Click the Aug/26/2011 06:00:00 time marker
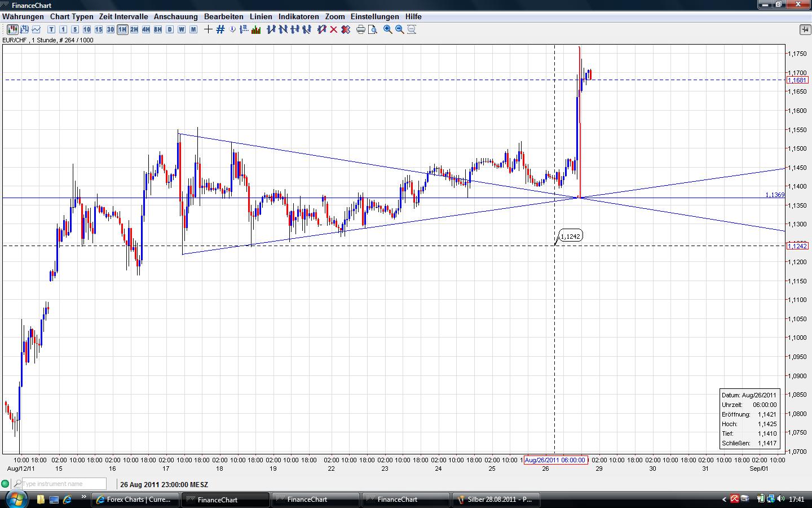 pos(555,460)
